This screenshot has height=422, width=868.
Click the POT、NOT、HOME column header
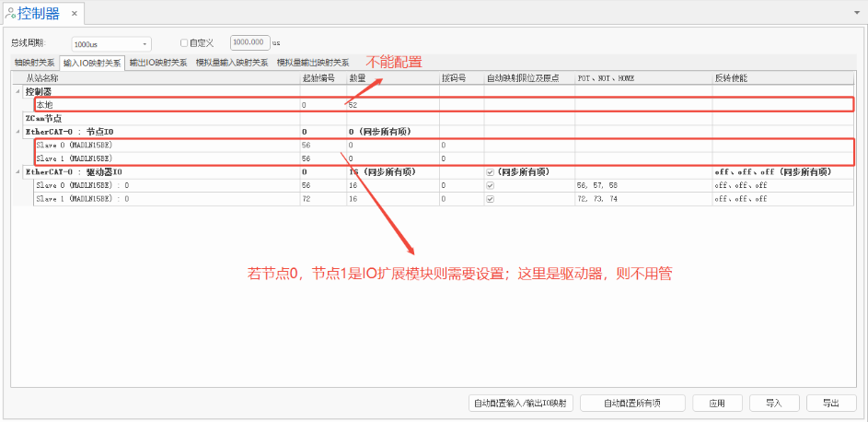click(643, 78)
